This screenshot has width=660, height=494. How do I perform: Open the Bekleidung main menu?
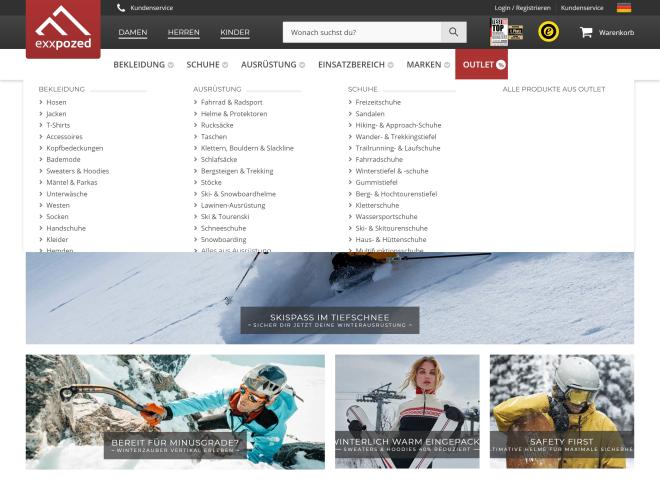[139, 64]
